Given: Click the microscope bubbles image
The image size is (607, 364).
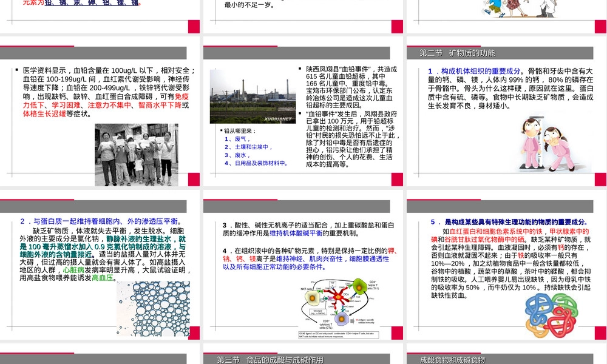Looking at the screenshot, I should [154, 309].
